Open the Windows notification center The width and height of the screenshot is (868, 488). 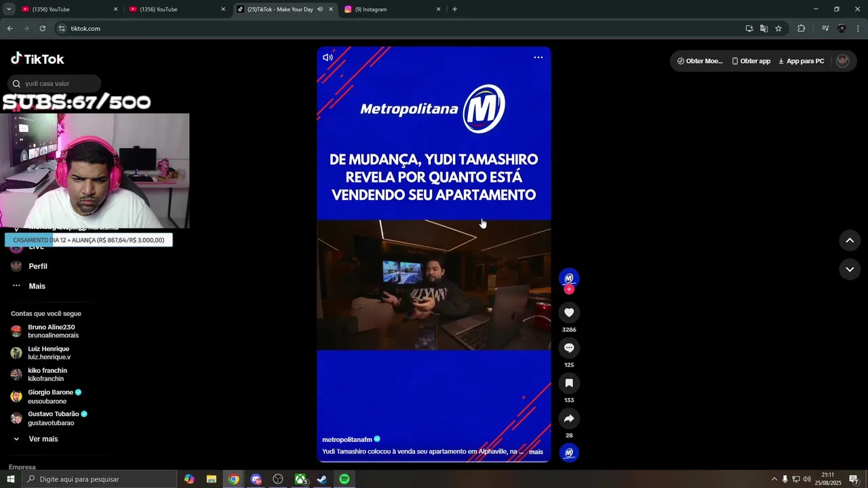[854, 479]
